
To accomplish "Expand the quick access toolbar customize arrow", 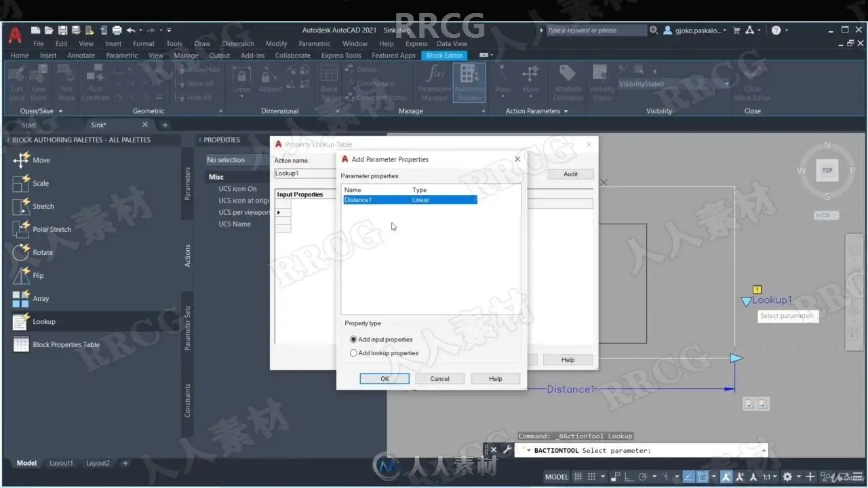I will coord(169,30).
